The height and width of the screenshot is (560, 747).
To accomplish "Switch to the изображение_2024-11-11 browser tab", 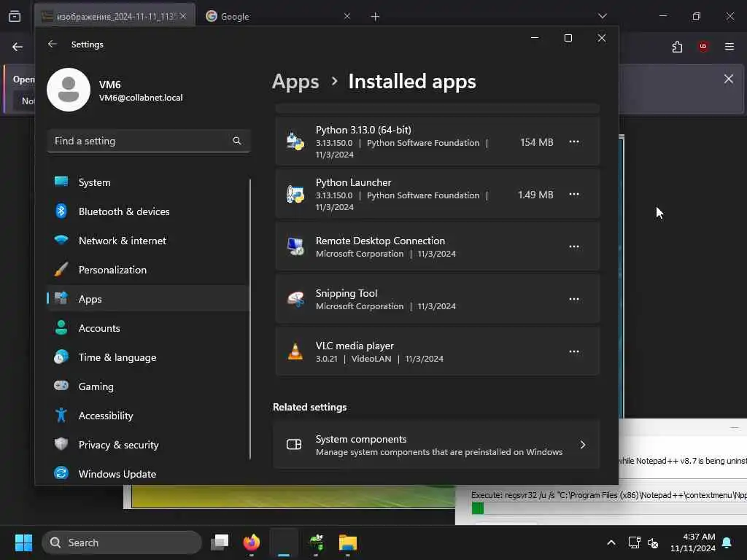I will pyautogui.click(x=115, y=16).
